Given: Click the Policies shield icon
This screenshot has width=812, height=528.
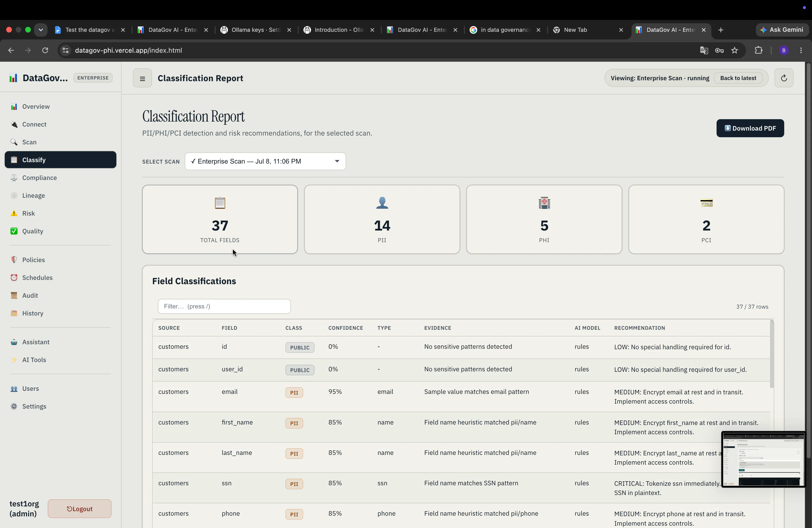Looking at the screenshot, I should point(14,259).
